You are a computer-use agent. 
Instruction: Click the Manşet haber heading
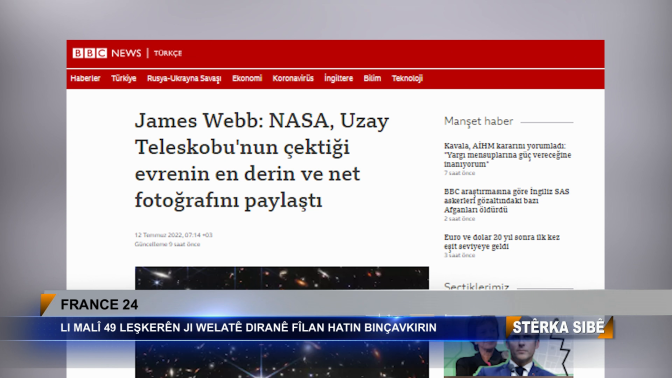[x=478, y=121]
